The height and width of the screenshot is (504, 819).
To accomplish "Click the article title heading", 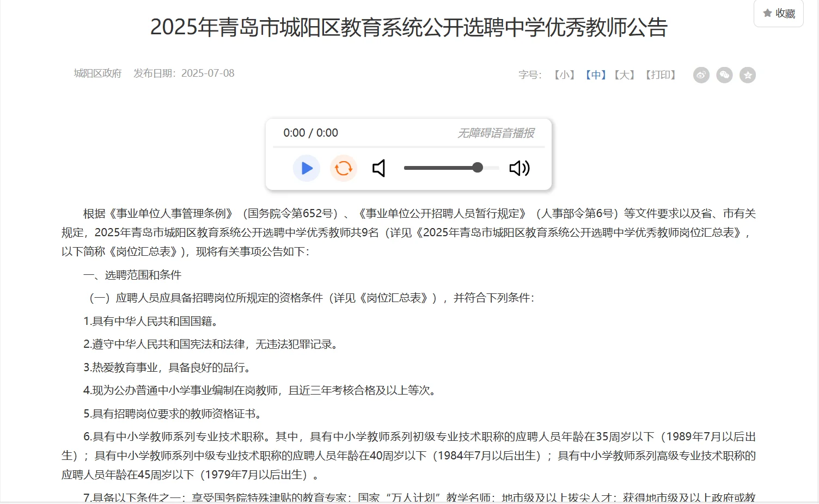I will click(x=409, y=27).
